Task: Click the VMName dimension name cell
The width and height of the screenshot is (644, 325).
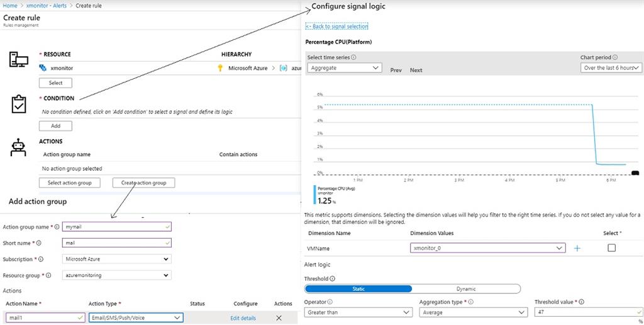Action: pyautogui.click(x=319, y=249)
